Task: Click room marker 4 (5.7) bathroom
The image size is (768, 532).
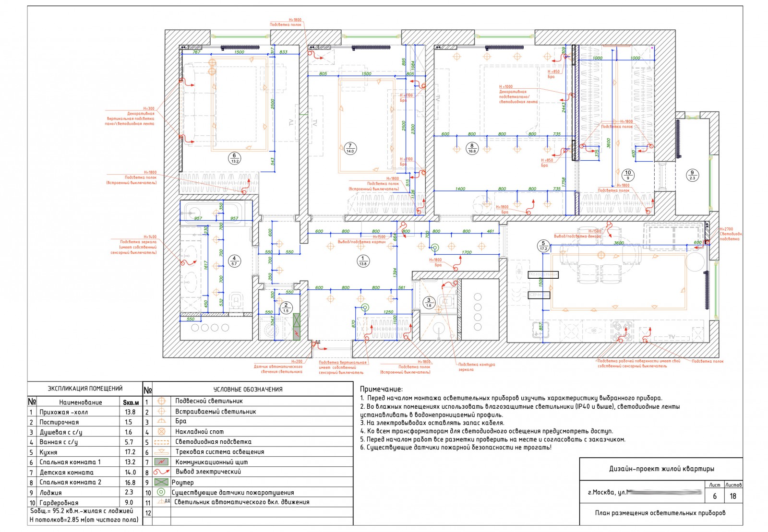Action: click(x=234, y=261)
